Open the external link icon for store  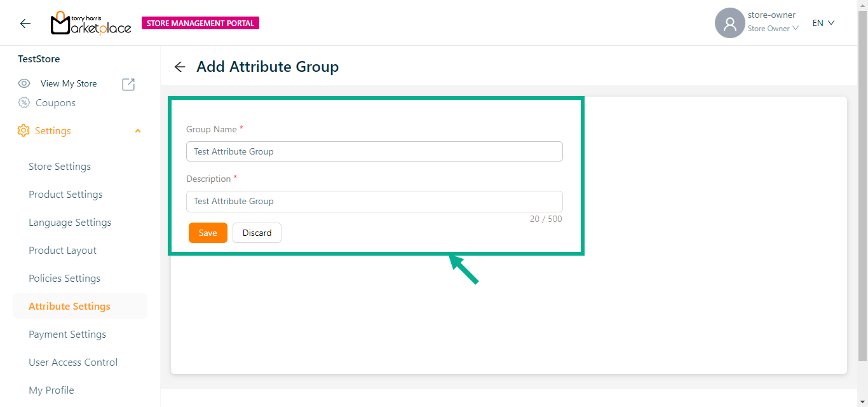128,84
